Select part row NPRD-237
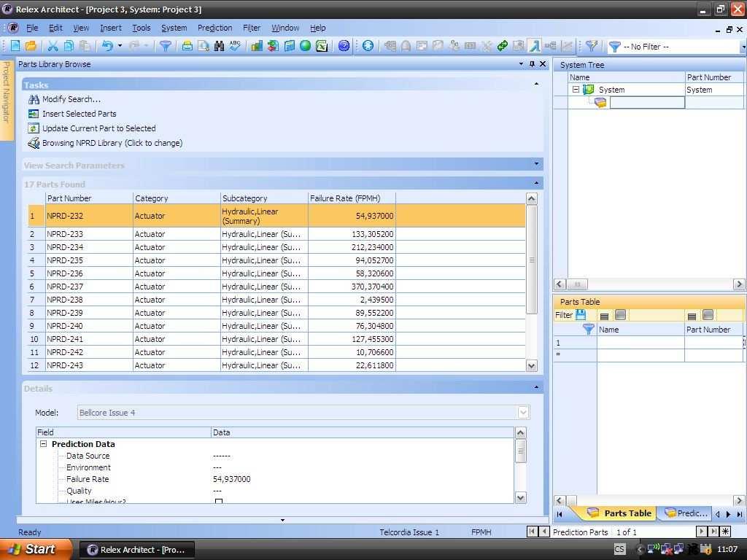This screenshot has height=560, width=747. coord(276,287)
